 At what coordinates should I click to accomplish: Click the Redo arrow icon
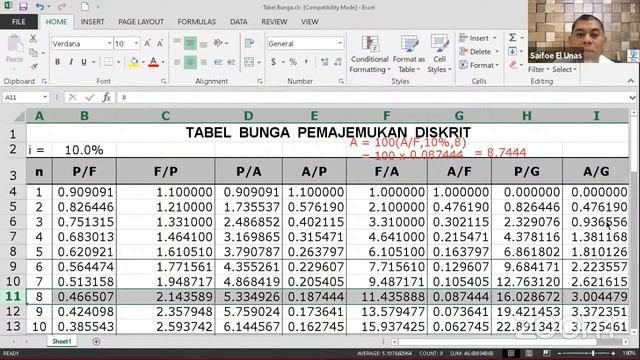click(62, 7)
